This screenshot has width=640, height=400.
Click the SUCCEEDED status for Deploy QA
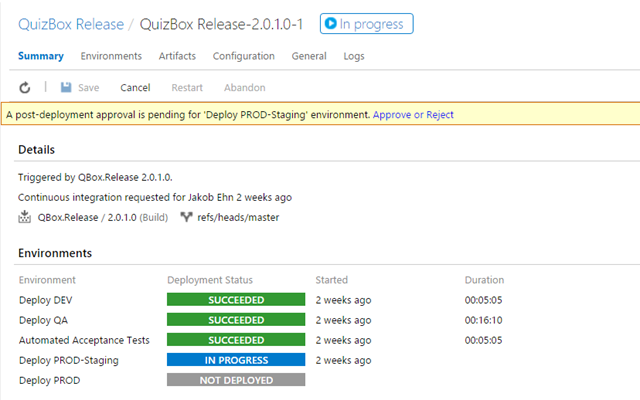tap(236, 320)
